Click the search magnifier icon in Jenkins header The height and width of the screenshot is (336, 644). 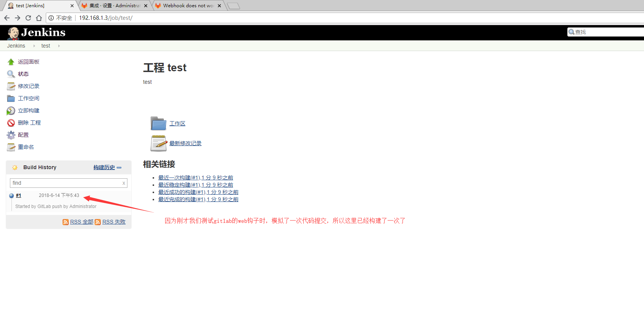pyautogui.click(x=572, y=32)
